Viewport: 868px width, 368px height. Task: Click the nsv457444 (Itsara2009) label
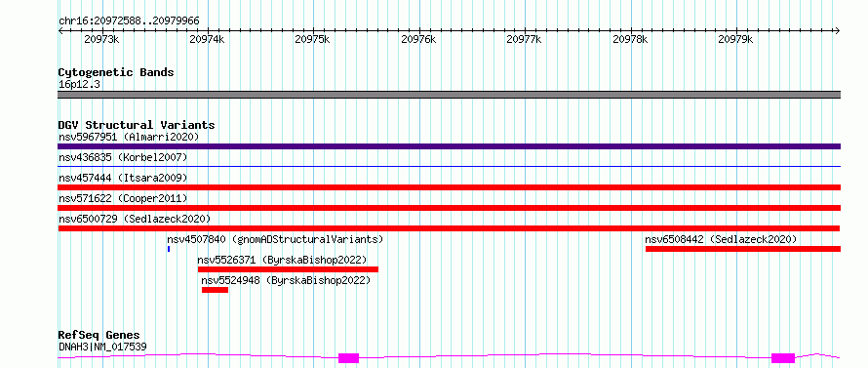point(123,178)
